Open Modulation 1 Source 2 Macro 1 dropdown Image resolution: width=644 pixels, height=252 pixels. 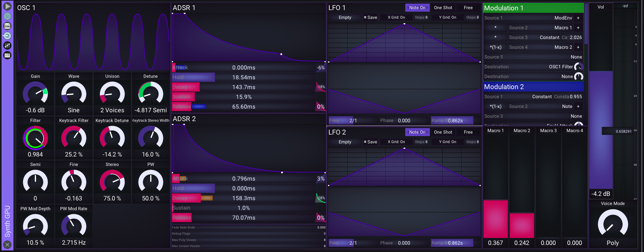pos(540,28)
